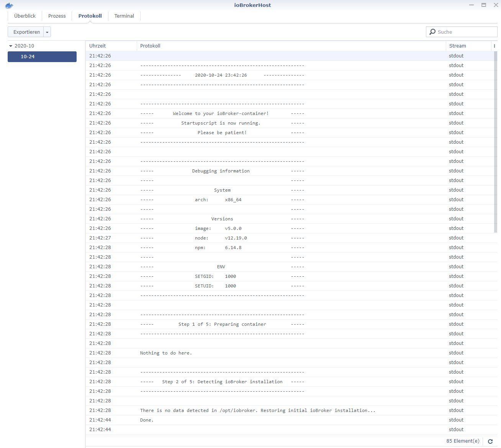The image size is (501, 448).
Task: Select the "Welcome to your ioBroker-container!" line
Action: pos(291,113)
